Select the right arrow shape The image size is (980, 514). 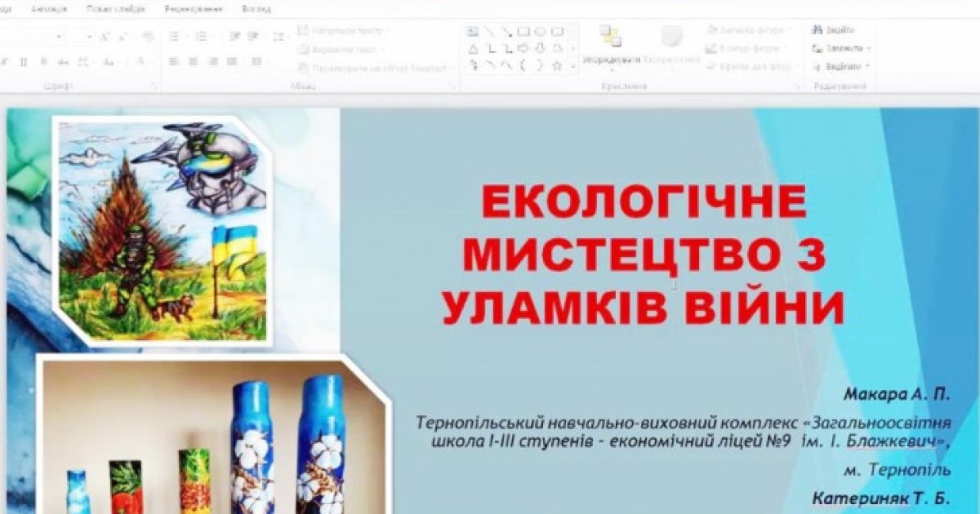(523, 49)
